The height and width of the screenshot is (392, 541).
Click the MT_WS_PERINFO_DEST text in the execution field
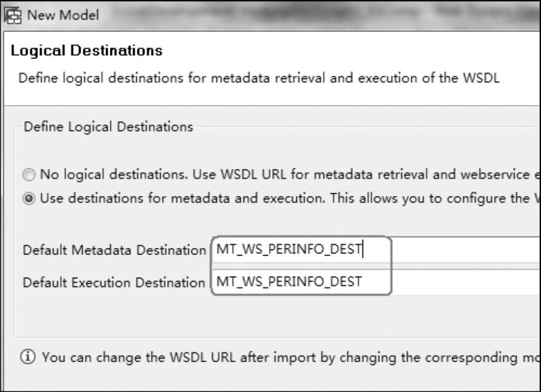[x=289, y=282]
